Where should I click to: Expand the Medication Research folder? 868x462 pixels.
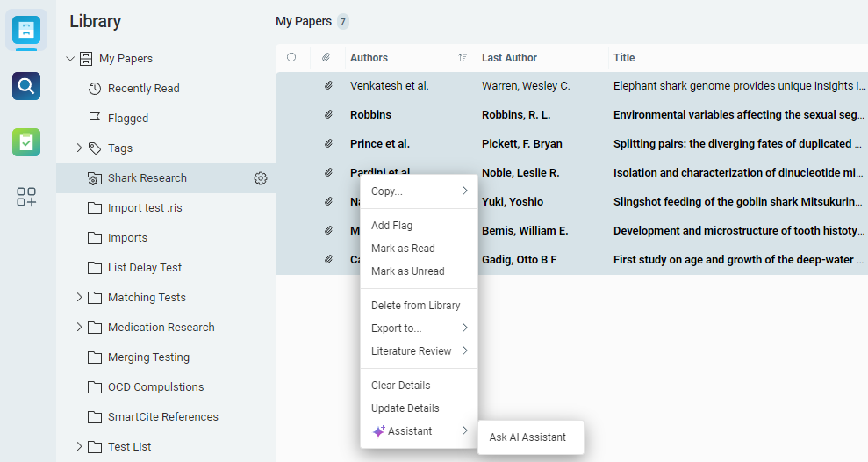pyautogui.click(x=79, y=328)
